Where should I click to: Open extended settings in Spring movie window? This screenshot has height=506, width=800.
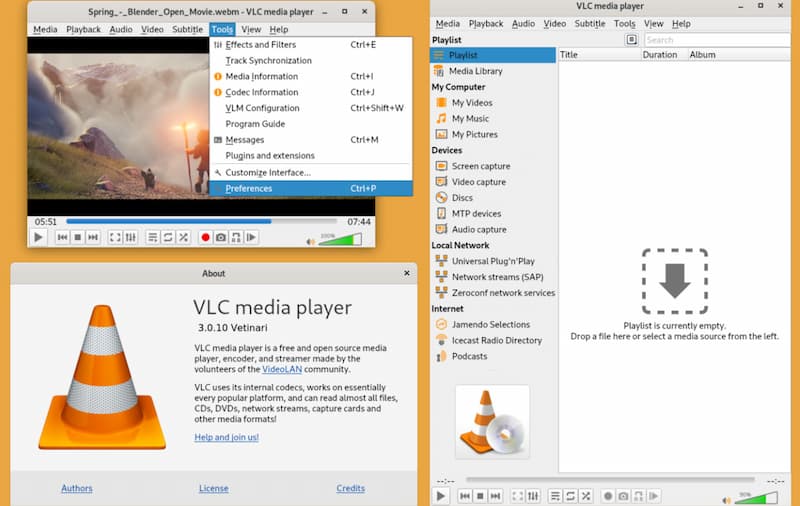(x=131, y=237)
